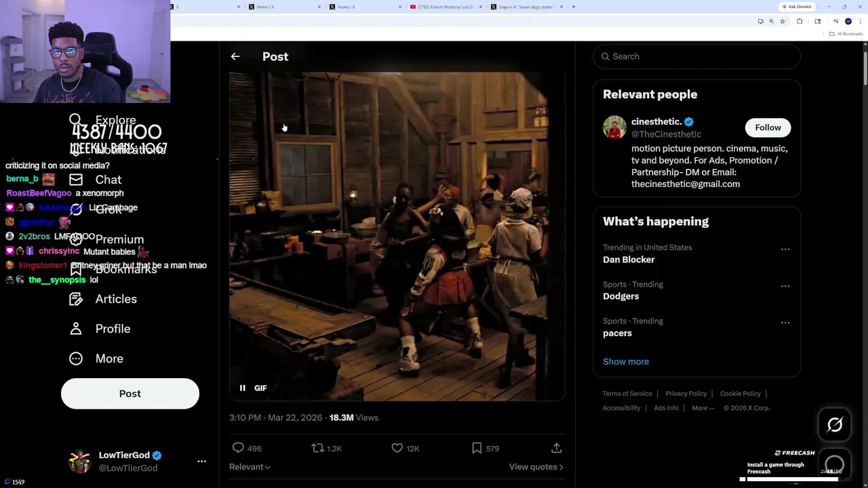Open Cookie Policy link

point(741,394)
